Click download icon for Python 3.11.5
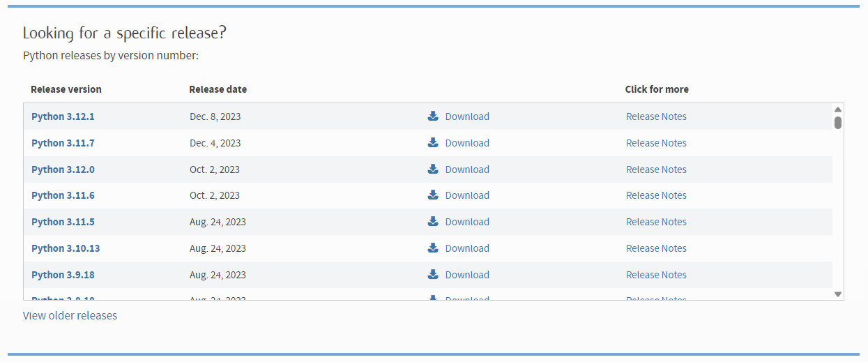 pos(433,222)
